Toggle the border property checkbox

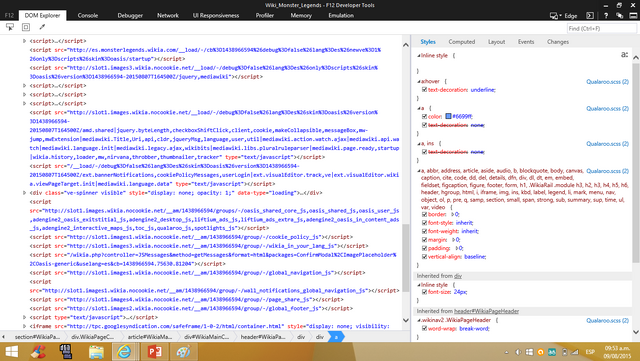click(424, 214)
